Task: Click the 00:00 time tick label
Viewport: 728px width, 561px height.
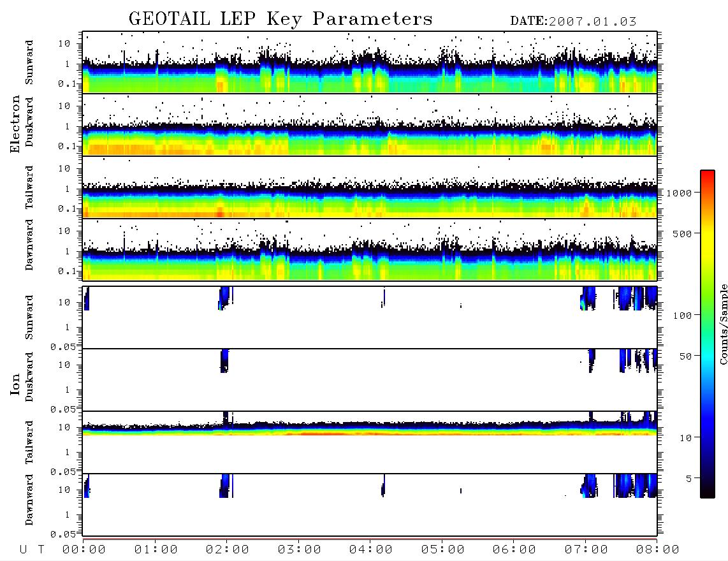Action: (84, 550)
